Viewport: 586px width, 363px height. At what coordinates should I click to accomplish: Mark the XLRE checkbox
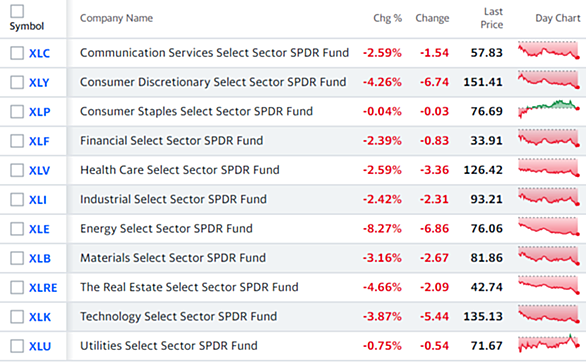pos(17,287)
